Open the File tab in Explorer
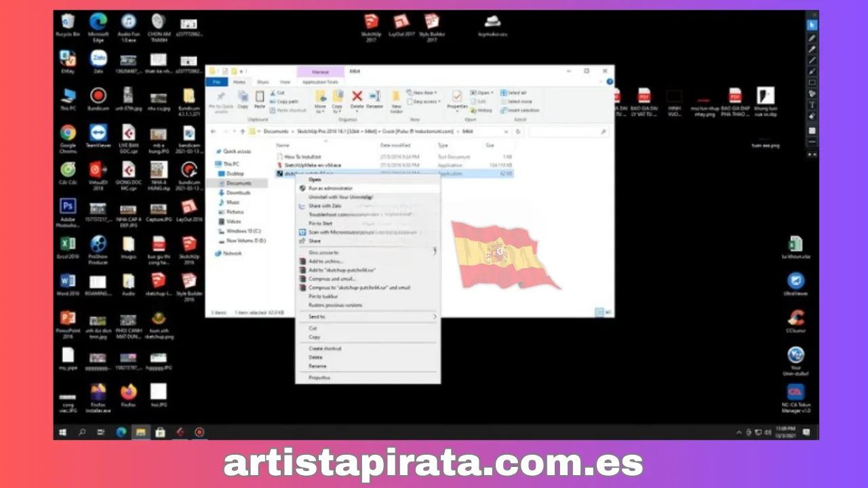 pyautogui.click(x=217, y=82)
